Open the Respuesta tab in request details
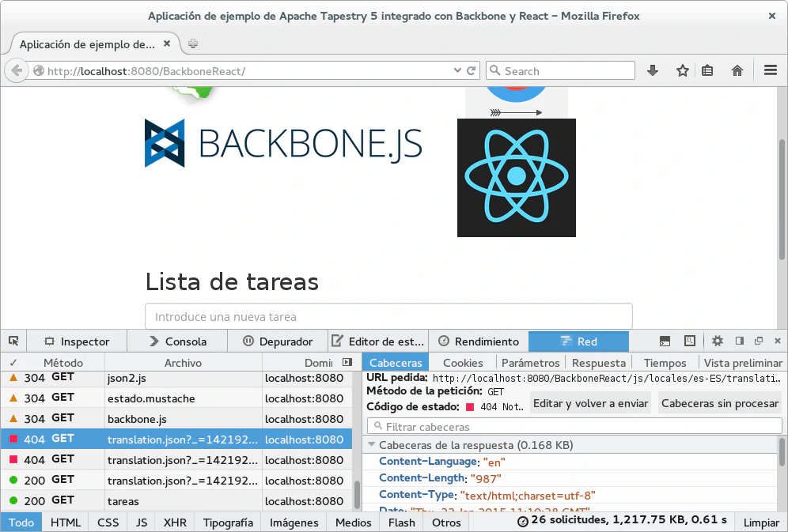788x532 pixels. point(599,363)
